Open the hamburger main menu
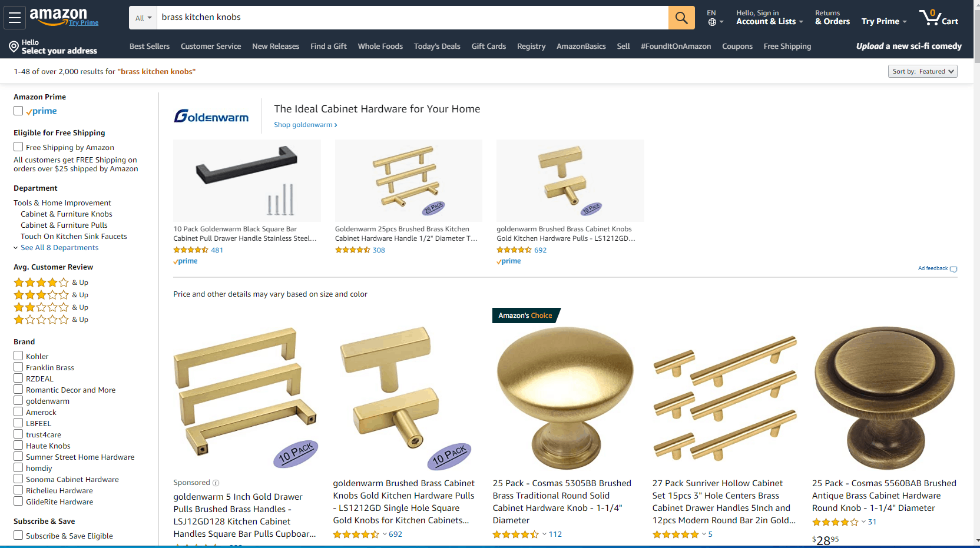Image resolution: width=980 pixels, height=548 pixels. click(x=15, y=18)
